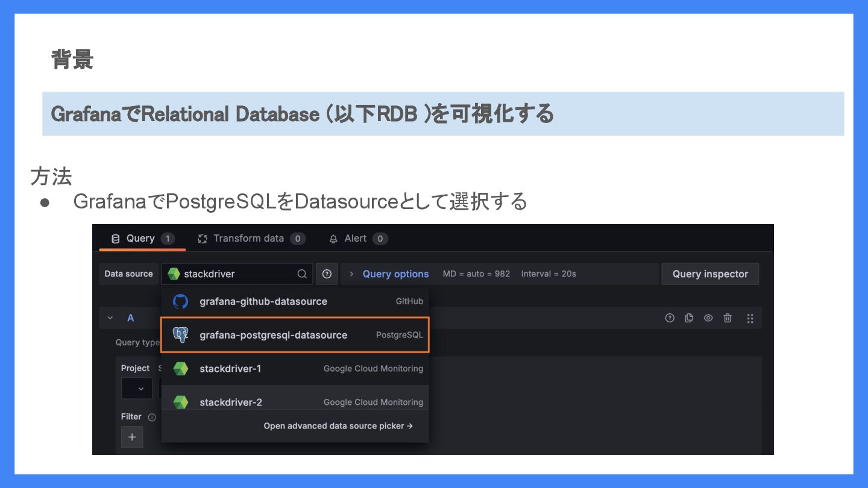This screenshot has width=868, height=488.
Task: Click the Filter info icon
Action: tap(152, 417)
